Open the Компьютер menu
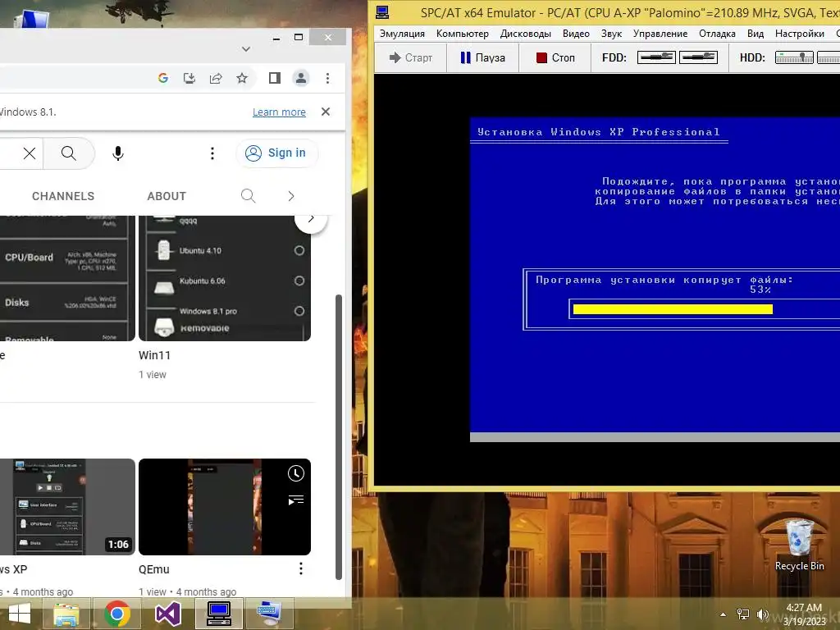Screen dimensions: 840x630 (x=463, y=34)
